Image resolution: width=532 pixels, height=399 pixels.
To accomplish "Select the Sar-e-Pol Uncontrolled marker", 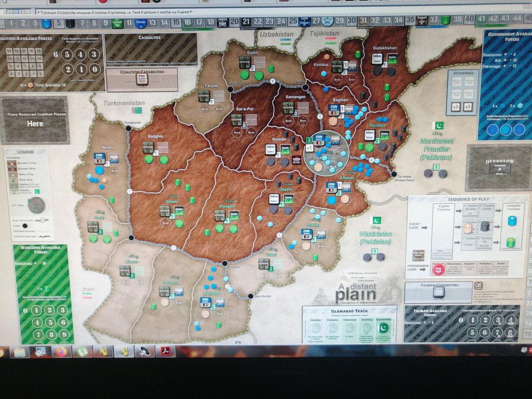I will point(237,120).
